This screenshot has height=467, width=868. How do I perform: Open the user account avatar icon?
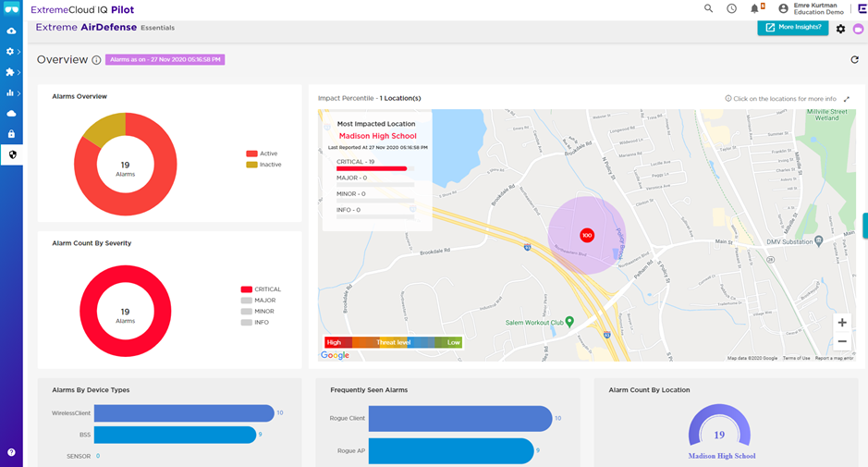tap(783, 8)
